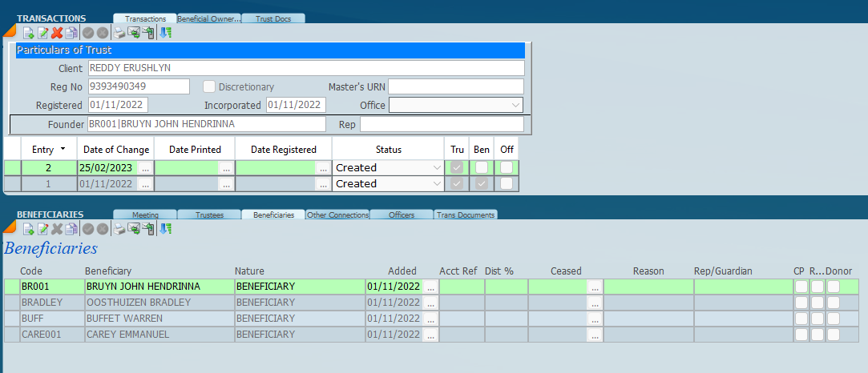This screenshot has height=373, width=868.
Task: Click the Master's URN input field
Action: coord(455,86)
